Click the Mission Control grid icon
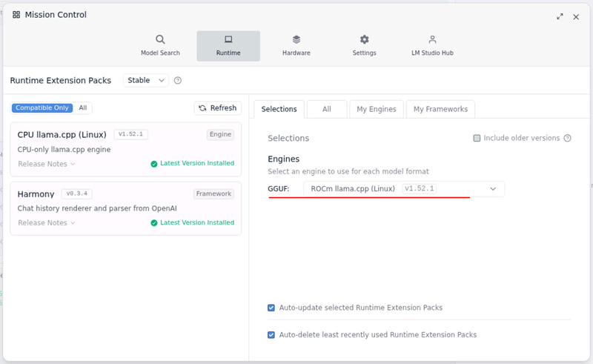The width and height of the screenshot is (593, 364). coord(16,15)
